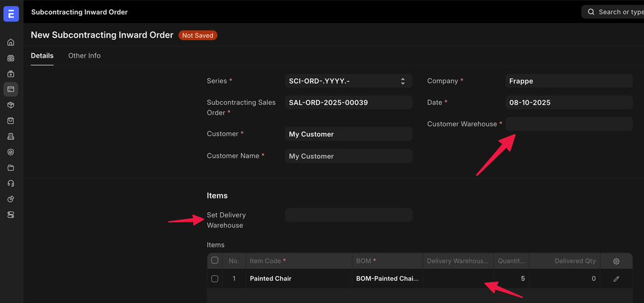Screen dimensions: 644x303
Task: Open the Customer Warehouse link field
Action: 569,124
